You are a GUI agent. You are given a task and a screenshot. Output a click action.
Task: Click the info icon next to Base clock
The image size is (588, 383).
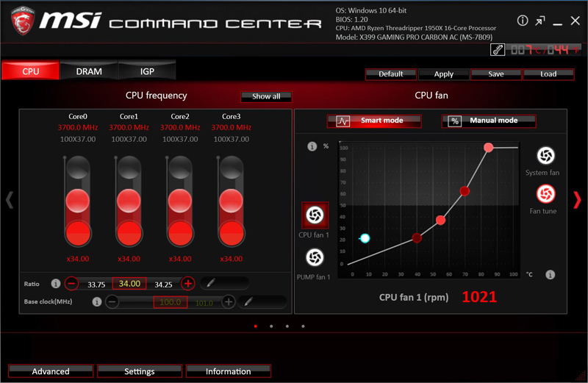pos(97,301)
